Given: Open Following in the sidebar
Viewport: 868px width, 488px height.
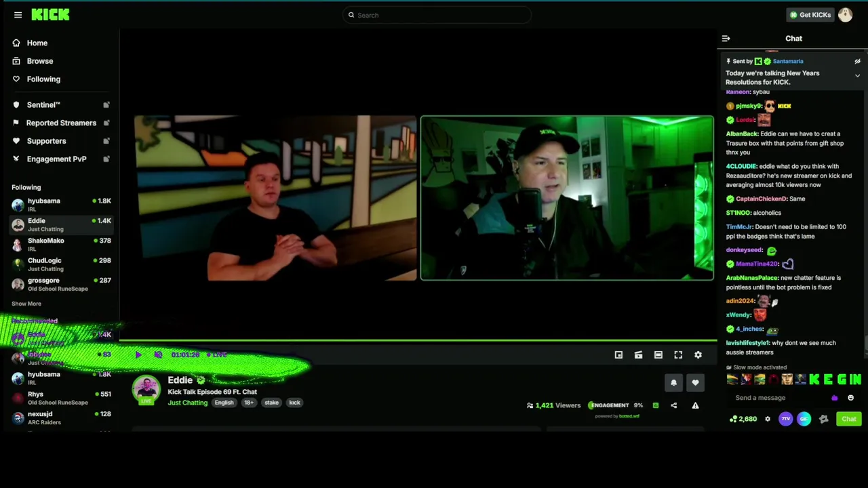Looking at the screenshot, I should (43, 79).
